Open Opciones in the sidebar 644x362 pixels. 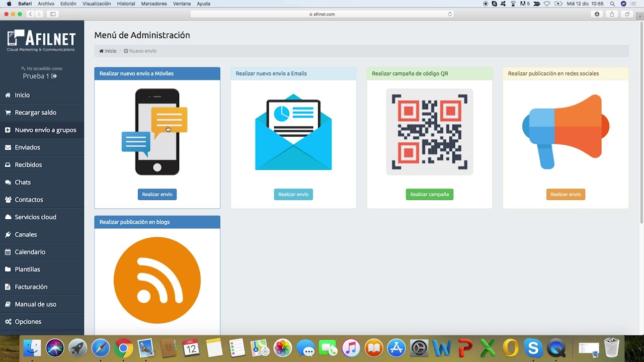tap(42, 322)
